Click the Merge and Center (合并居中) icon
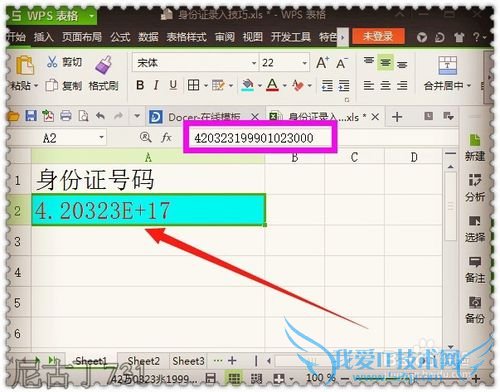The width and height of the screenshot is (500, 392). [447, 65]
